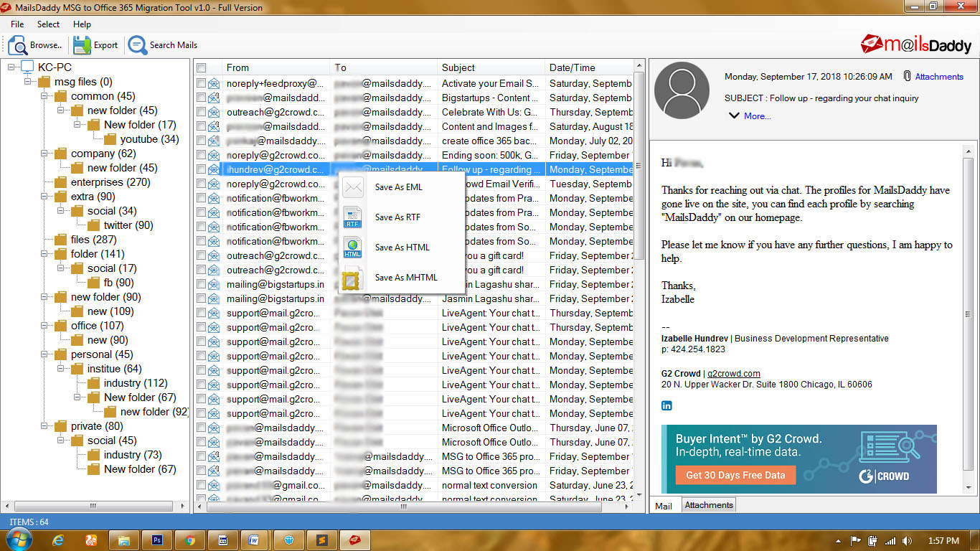This screenshot has height=551, width=980.
Task: Collapse the office (107) folder node
Action: tap(44, 326)
